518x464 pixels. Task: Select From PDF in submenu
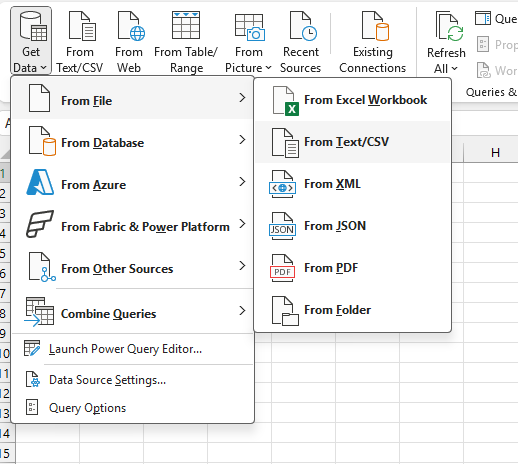coord(353,268)
